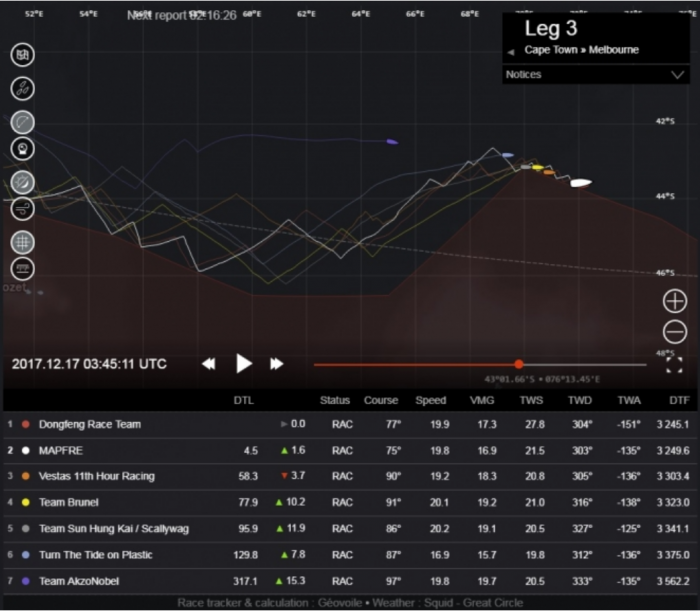The width and height of the screenshot is (700, 611).
Task: Click Vestas orange color dot
Action: click(x=26, y=476)
